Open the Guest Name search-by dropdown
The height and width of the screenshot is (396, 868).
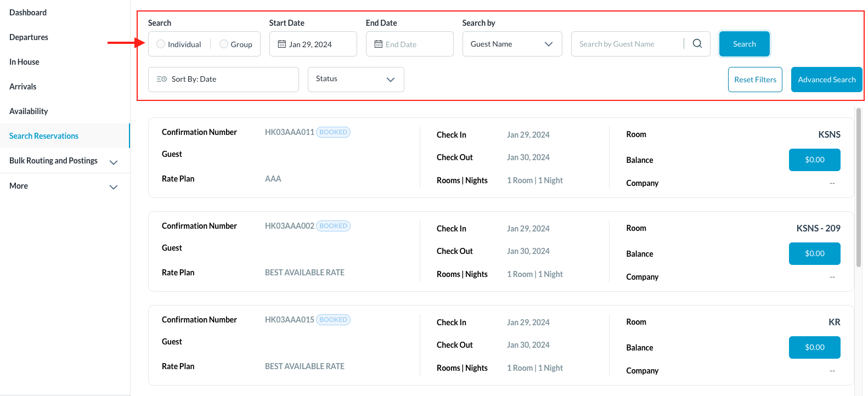click(x=512, y=44)
